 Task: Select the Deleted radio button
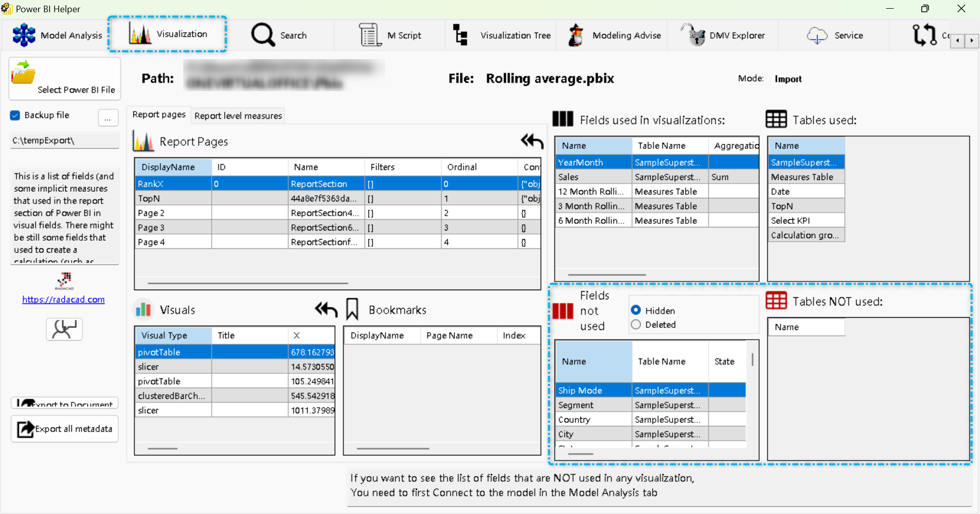[636, 324]
